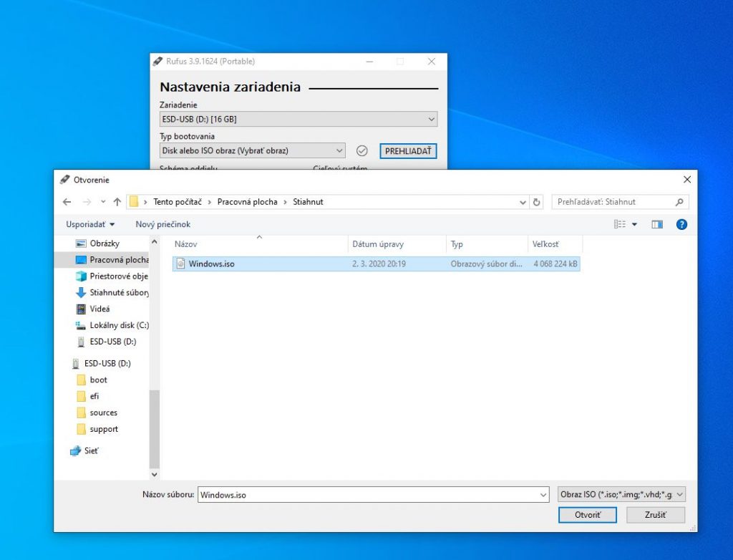Image resolution: width=733 pixels, height=560 pixels.
Task: Create a folder with Nový priečinok
Action: (162, 225)
